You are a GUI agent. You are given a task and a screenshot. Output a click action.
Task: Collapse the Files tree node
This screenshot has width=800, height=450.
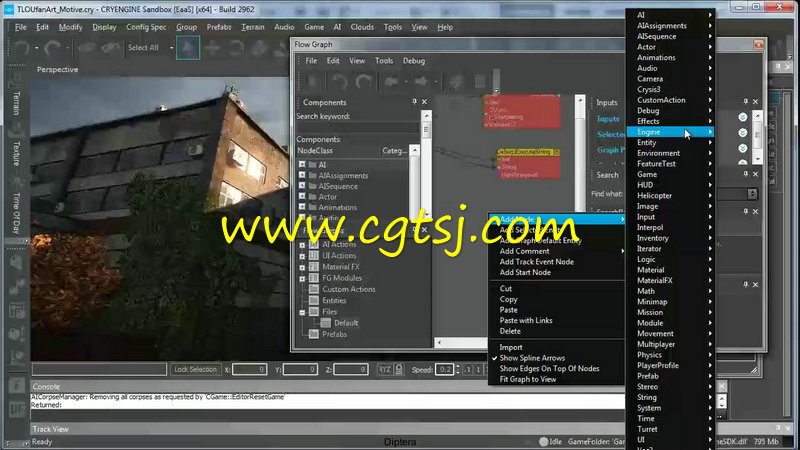click(302, 312)
